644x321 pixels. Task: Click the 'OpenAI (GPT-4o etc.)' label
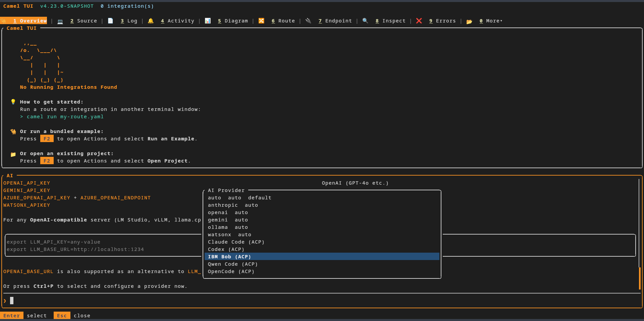355,183
